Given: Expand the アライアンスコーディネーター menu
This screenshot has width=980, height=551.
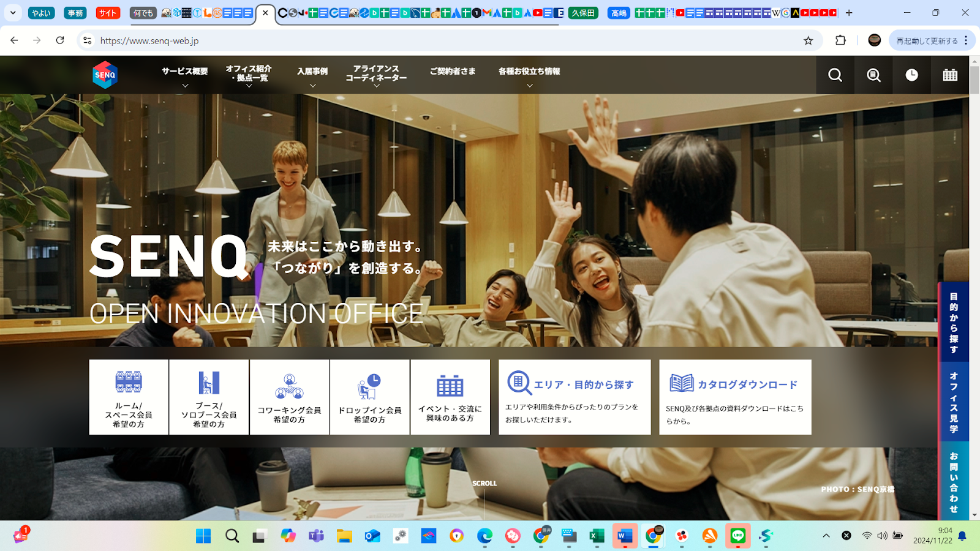Looking at the screenshot, I should coord(376,76).
